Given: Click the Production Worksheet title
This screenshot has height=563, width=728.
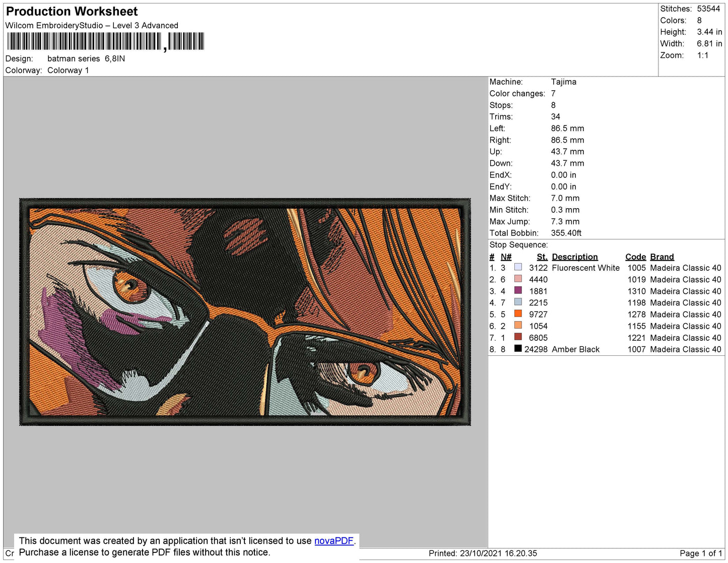Looking at the screenshot, I should click(x=72, y=12).
